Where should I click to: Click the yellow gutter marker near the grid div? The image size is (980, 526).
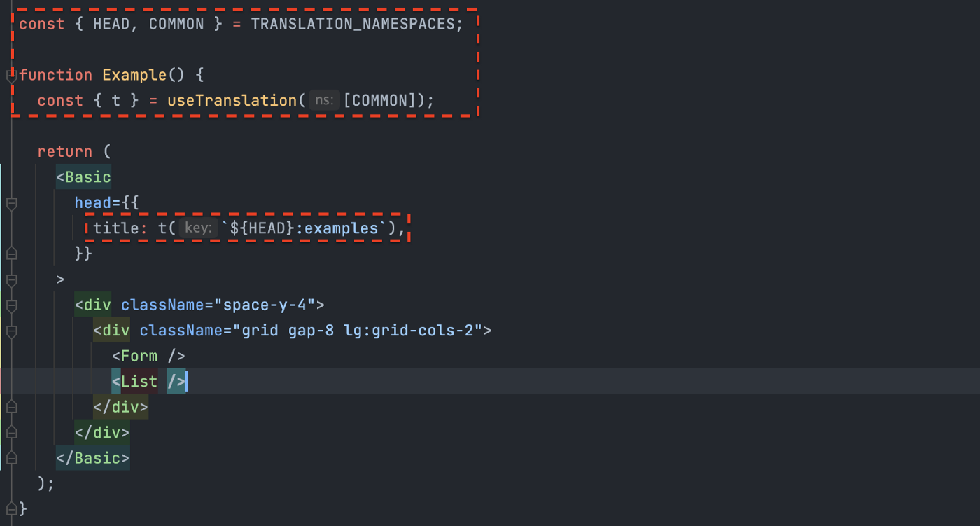[2, 335]
